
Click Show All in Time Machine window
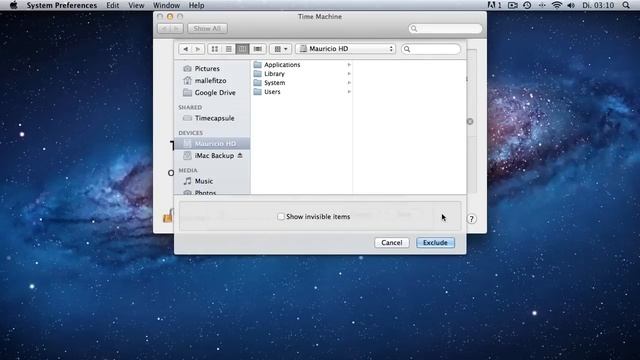tap(207, 29)
